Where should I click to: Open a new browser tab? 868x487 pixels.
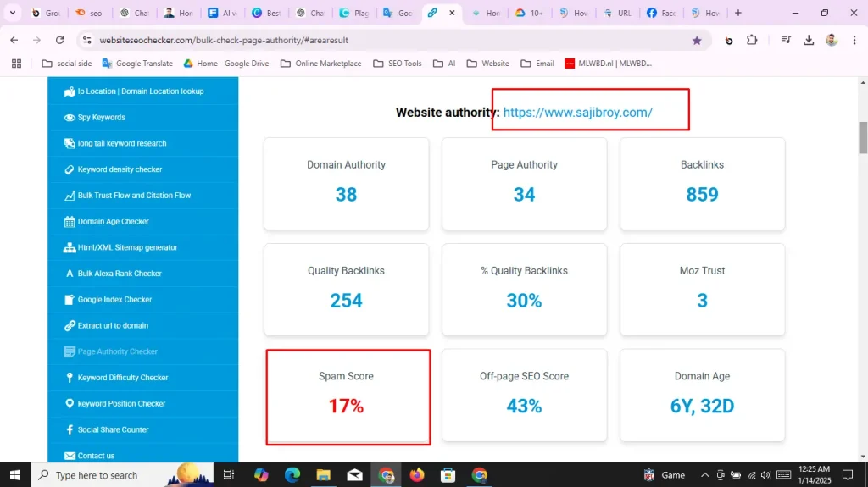[x=738, y=13]
